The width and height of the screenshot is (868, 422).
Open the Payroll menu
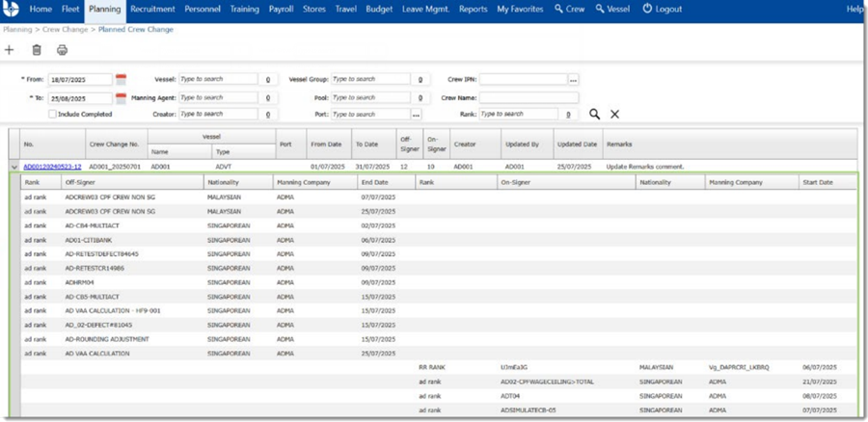tap(281, 10)
